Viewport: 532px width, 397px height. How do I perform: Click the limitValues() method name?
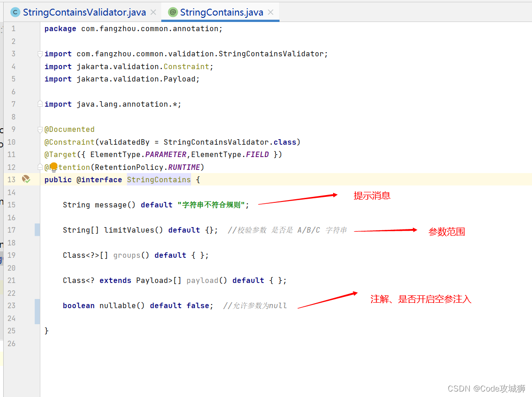tap(133, 230)
